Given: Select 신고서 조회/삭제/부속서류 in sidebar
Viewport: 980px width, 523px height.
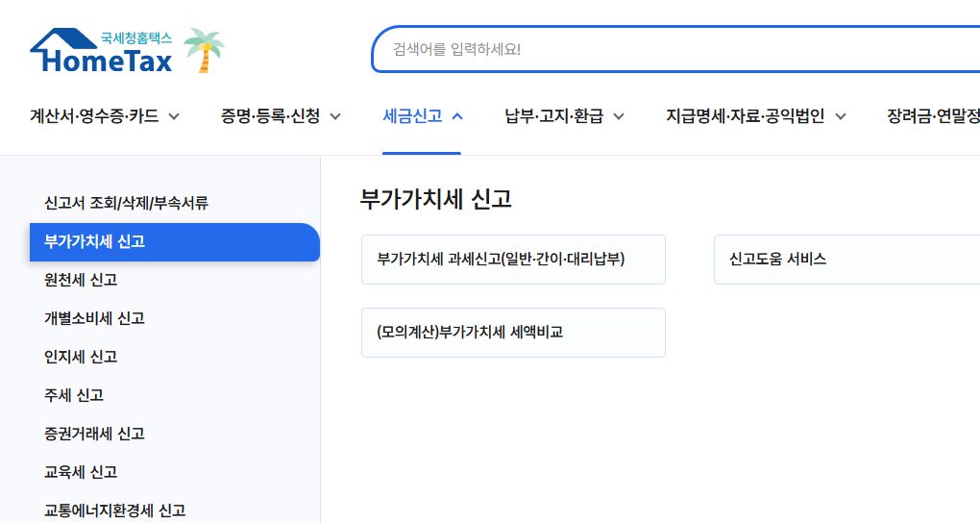Looking at the screenshot, I should click(126, 203).
